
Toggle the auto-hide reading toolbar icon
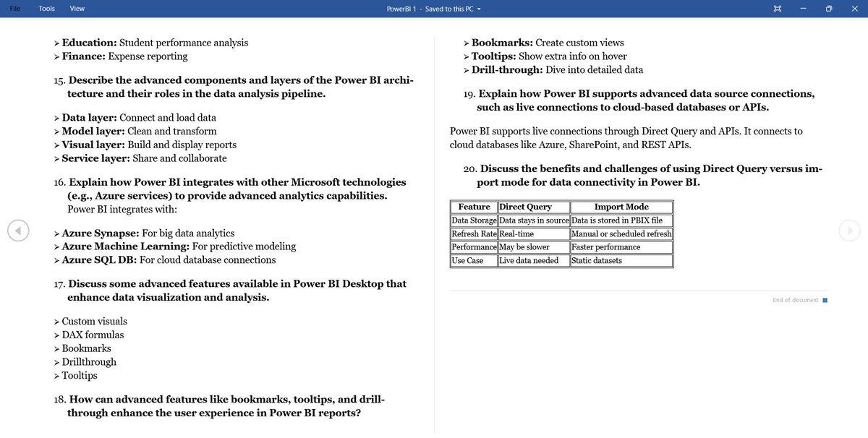pyautogui.click(x=777, y=8)
